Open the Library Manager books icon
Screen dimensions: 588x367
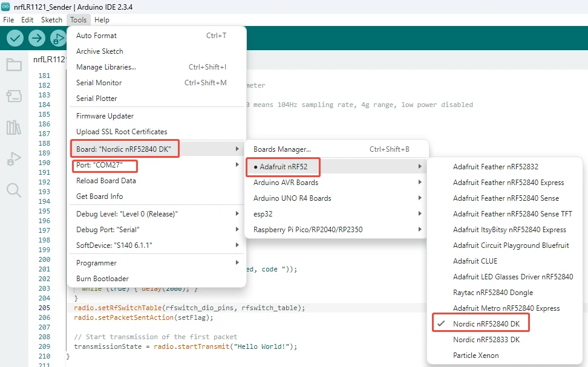(13, 128)
